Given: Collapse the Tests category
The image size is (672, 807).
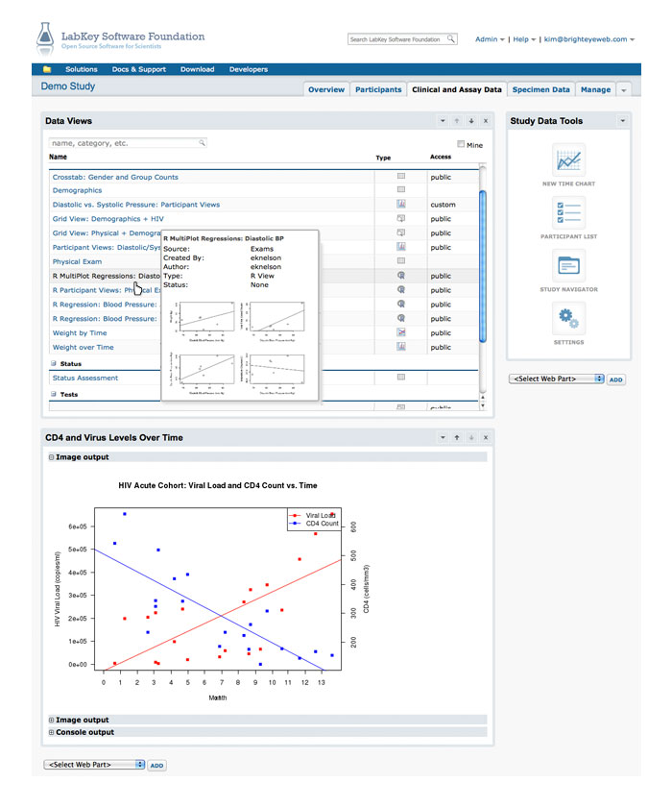Looking at the screenshot, I should [53, 394].
